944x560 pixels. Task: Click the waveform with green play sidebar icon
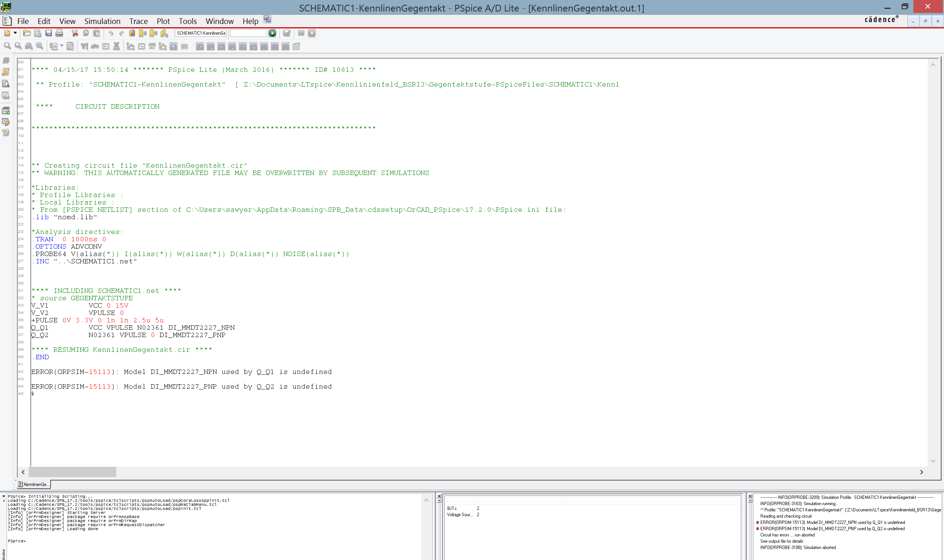tap(6, 111)
